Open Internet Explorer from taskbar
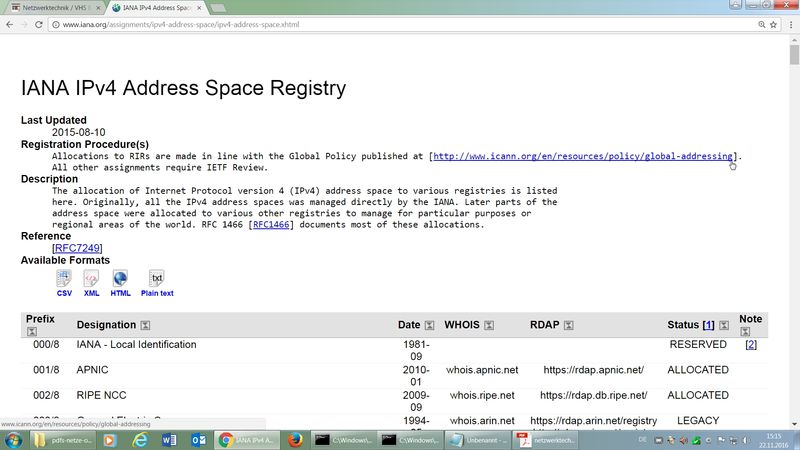The height and width of the screenshot is (450, 800). point(140,440)
